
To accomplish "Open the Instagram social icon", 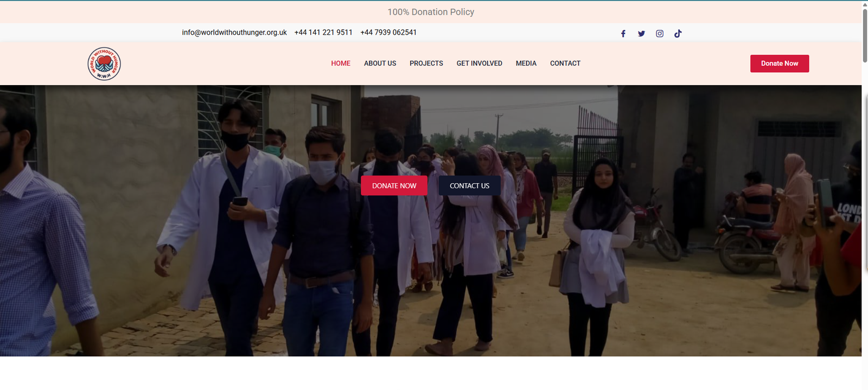I will (x=660, y=34).
